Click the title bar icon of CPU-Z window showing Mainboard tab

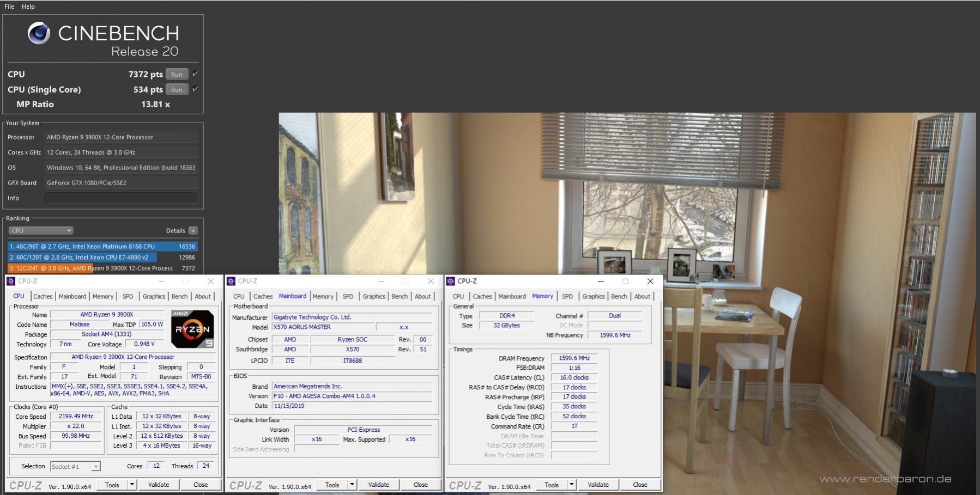point(231,281)
